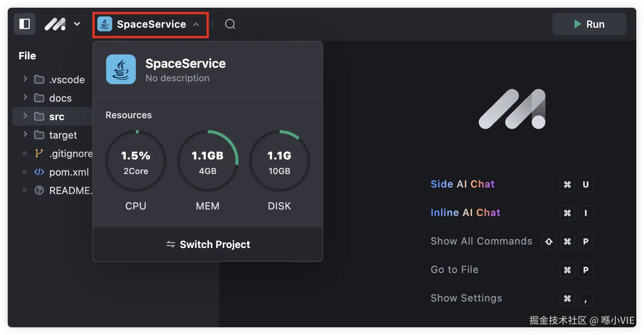The width and height of the screenshot is (644, 335).
Task: Open the dropdown arrow beside the logo
Action: tap(77, 24)
